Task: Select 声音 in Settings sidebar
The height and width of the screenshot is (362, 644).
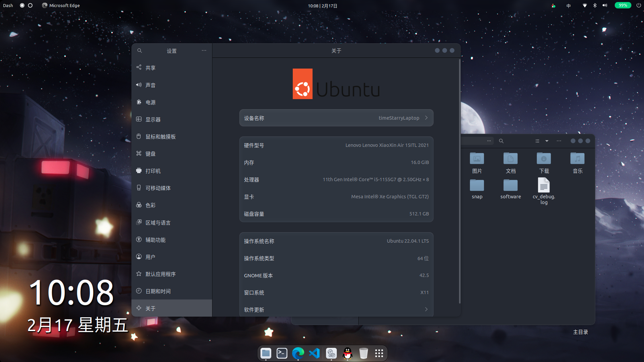Action: (x=172, y=85)
